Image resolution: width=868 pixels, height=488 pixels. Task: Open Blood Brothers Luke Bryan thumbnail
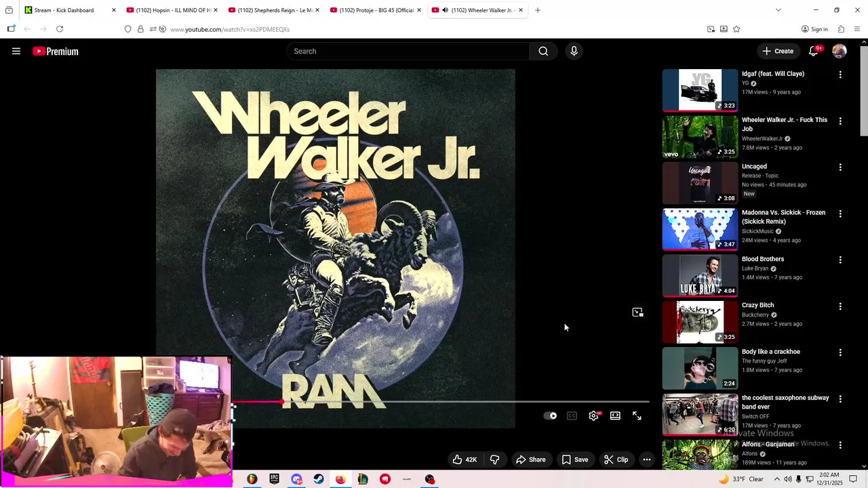click(x=700, y=275)
